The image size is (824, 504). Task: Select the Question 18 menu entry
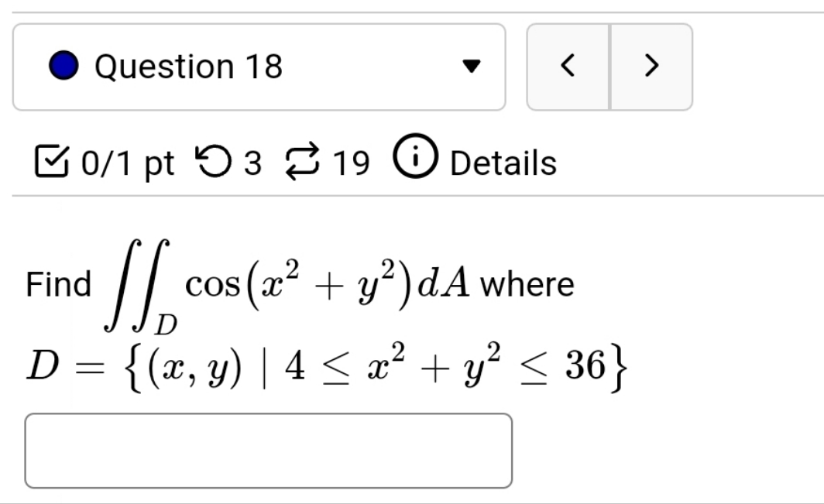coord(188,66)
